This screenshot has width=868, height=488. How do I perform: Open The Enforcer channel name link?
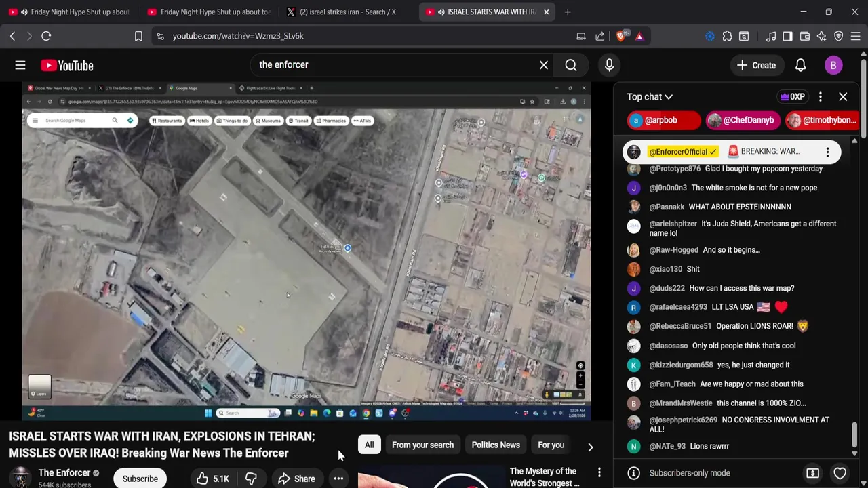[x=64, y=472]
